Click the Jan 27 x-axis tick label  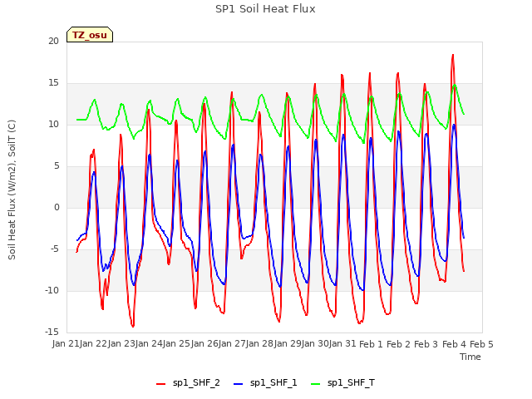pyautogui.click(x=232, y=344)
